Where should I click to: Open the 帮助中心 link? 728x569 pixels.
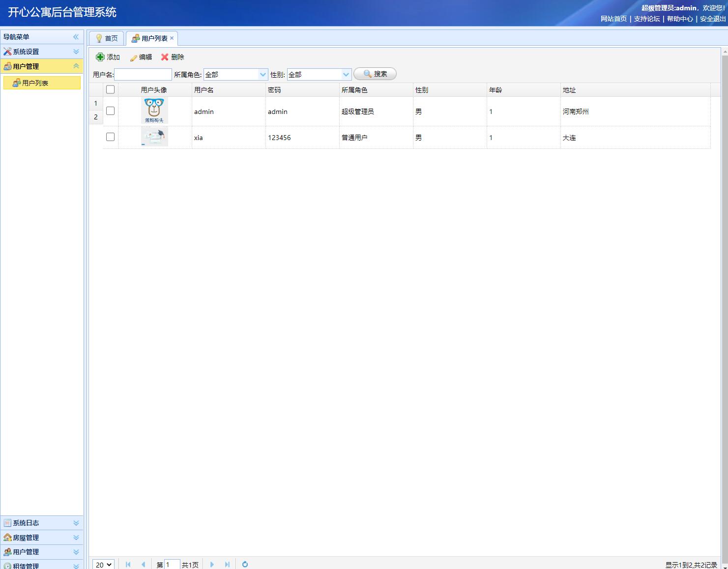point(680,19)
